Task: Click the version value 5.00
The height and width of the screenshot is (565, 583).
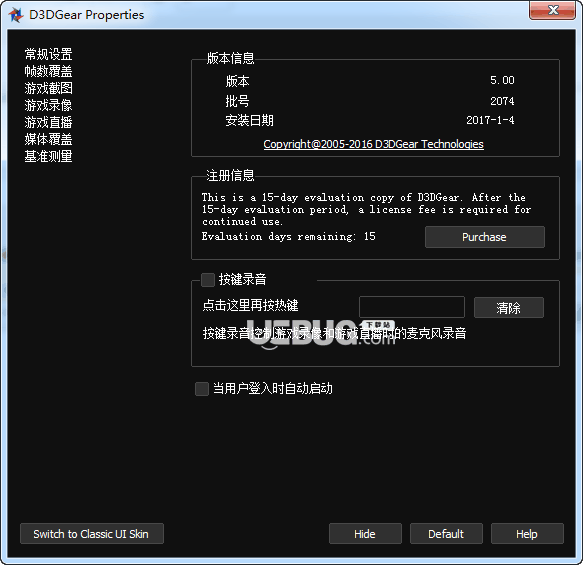Action: coord(502,80)
